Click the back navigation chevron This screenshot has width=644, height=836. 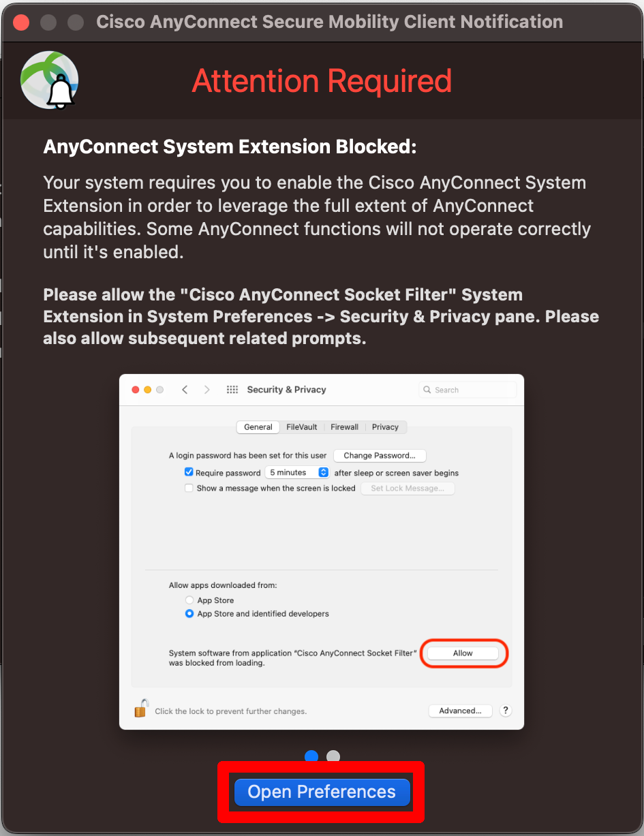pos(185,389)
